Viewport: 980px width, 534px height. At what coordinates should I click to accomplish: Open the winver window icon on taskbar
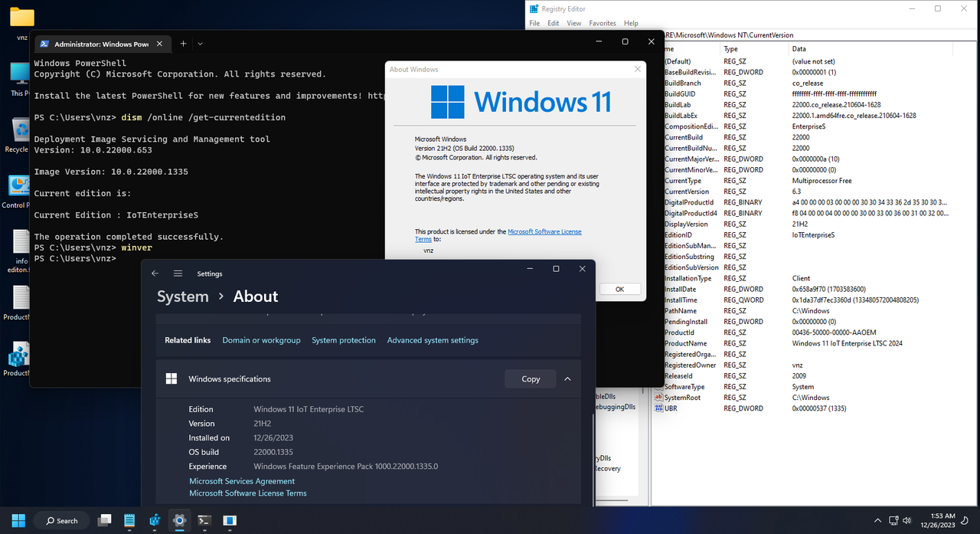pos(229,520)
